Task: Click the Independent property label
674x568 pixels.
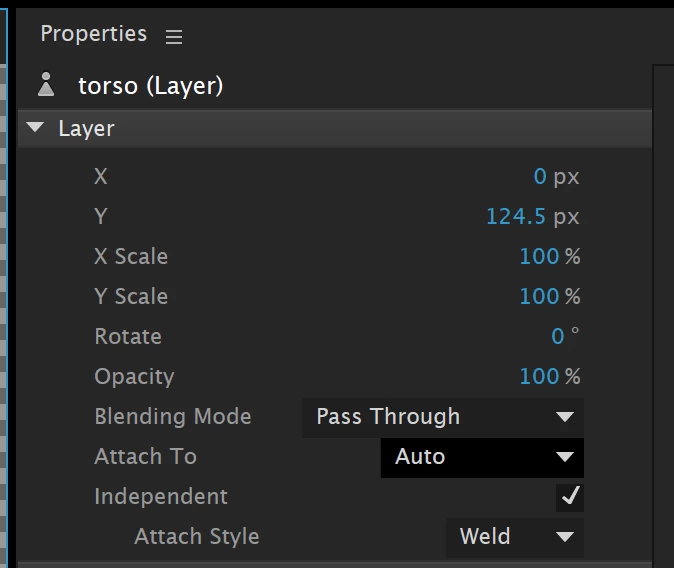Action: (161, 497)
